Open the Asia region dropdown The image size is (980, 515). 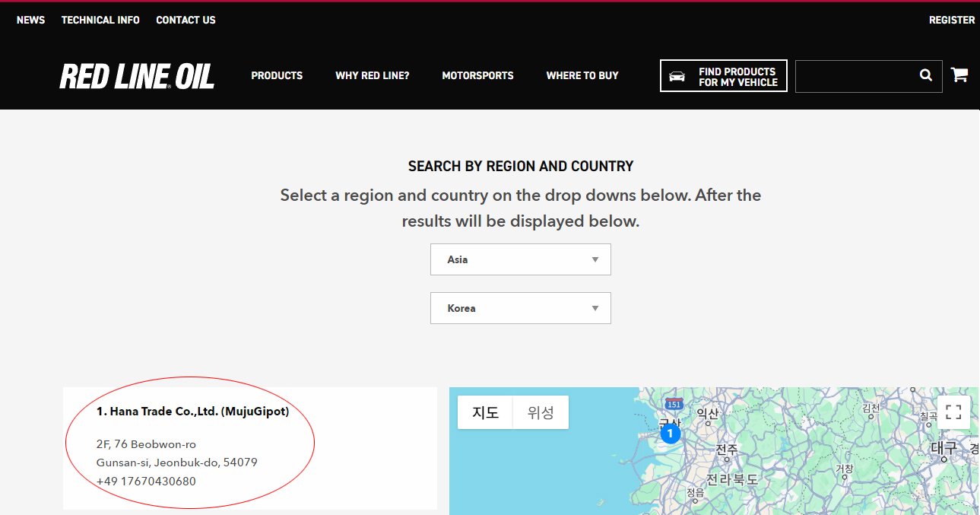click(x=520, y=259)
